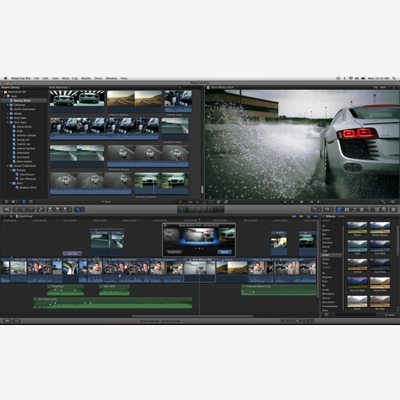The image size is (400, 400).
Task: Open the Retime options dropdown
Action: click(x=328, y=209)
